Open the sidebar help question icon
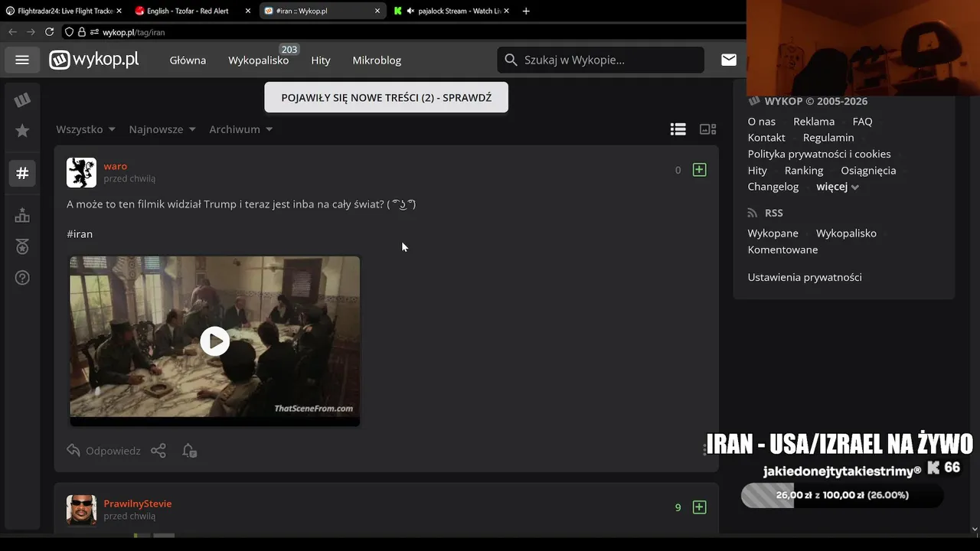 pyautogui.click(x=22, y=277)
